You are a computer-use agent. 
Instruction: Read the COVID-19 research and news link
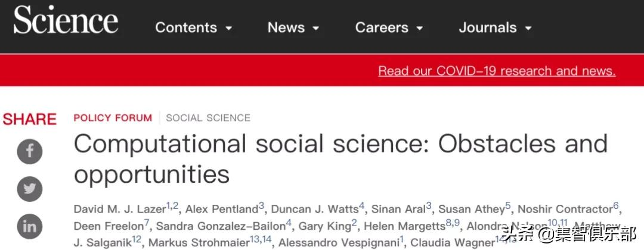pyautogui.click(x=497, y=71)
